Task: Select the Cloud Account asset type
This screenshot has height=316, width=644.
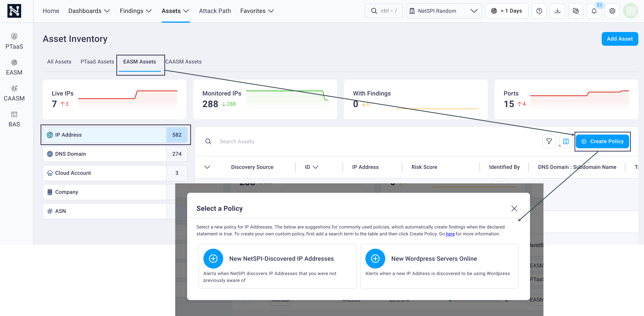Action: coord(115,173)
